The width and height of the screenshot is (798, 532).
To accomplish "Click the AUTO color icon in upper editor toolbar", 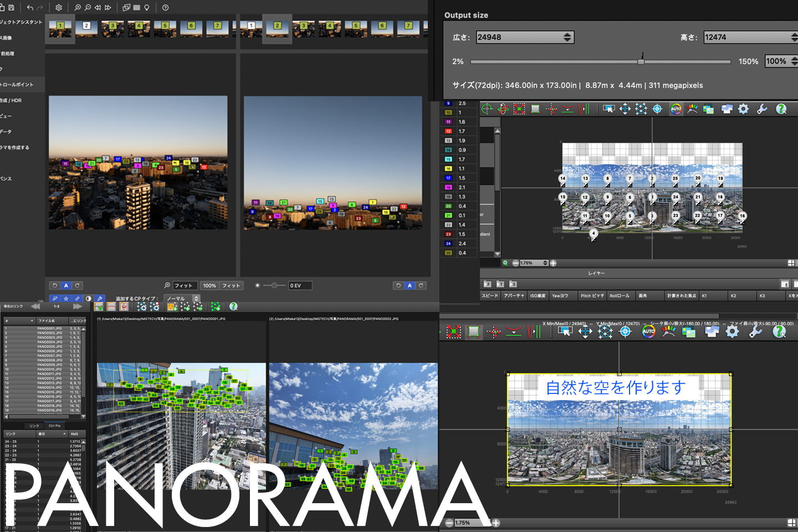I will [676, 109].
